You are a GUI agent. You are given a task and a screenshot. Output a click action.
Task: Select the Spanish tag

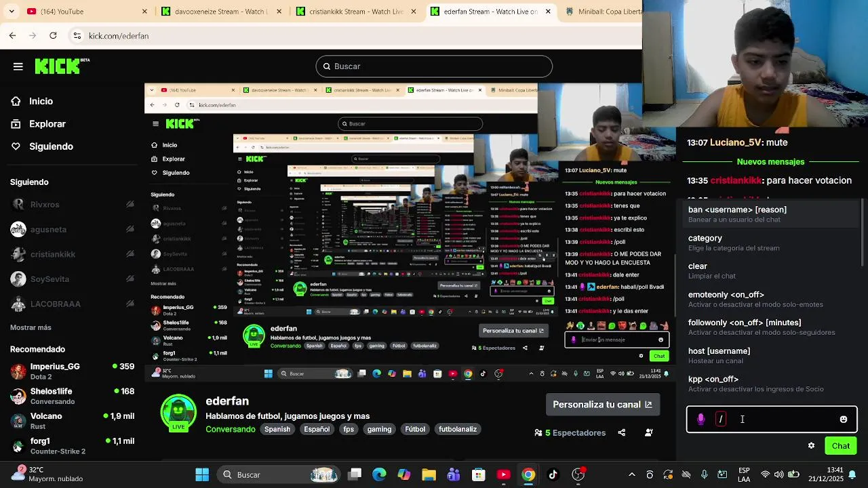click(x=277, y=429)
